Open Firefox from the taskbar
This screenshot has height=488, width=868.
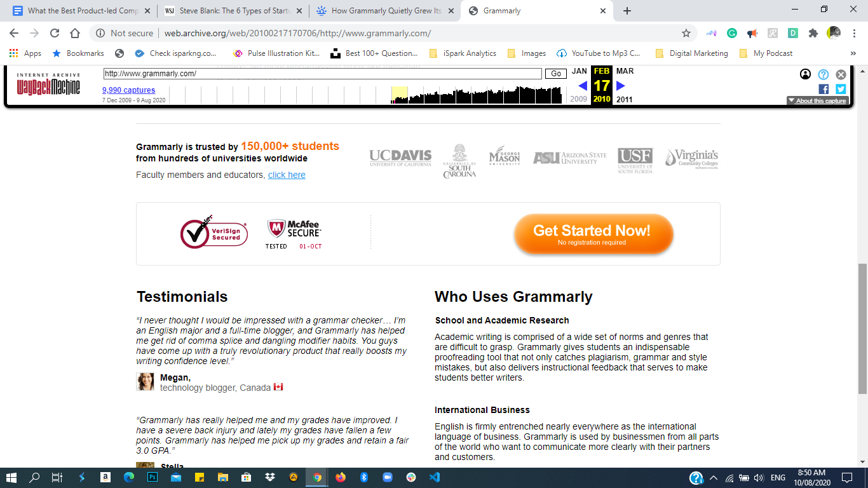(341, 477)
